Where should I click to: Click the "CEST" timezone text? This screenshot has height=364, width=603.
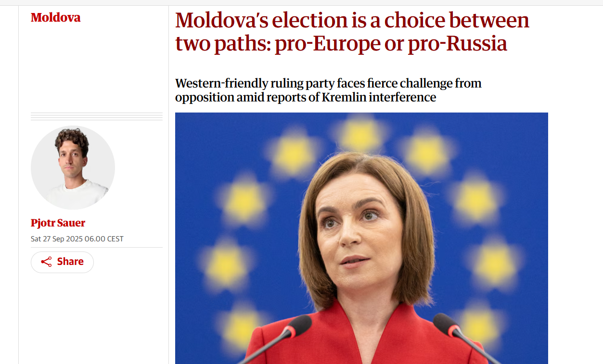(x=115, y=239)
